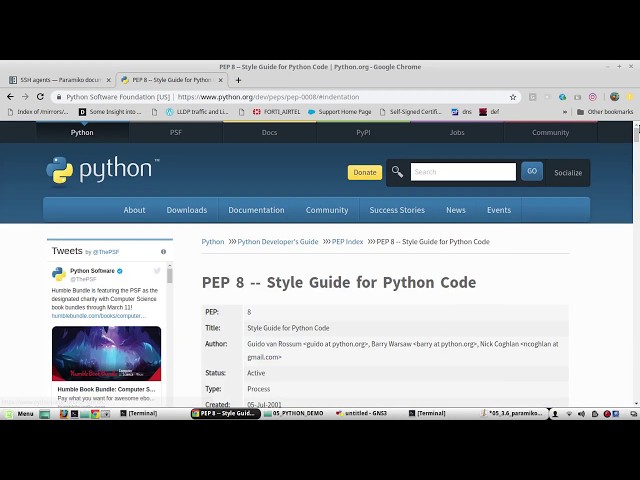Open the Other bookmarks folder
The image size is (640, 480).
point(604,112)
